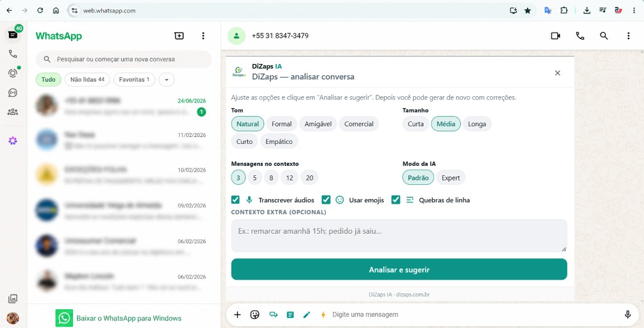Select the Não lidas 44 filter
Viewport: 644px width, 328px height.
point(87,80)
